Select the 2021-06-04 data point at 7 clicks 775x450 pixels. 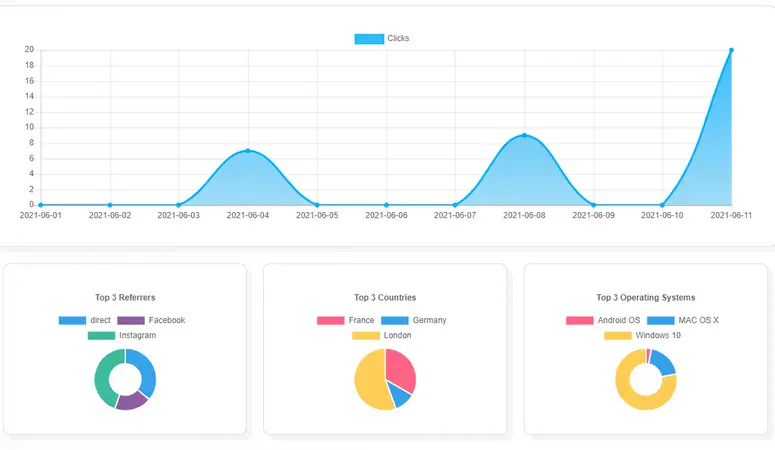click(248, 151)
